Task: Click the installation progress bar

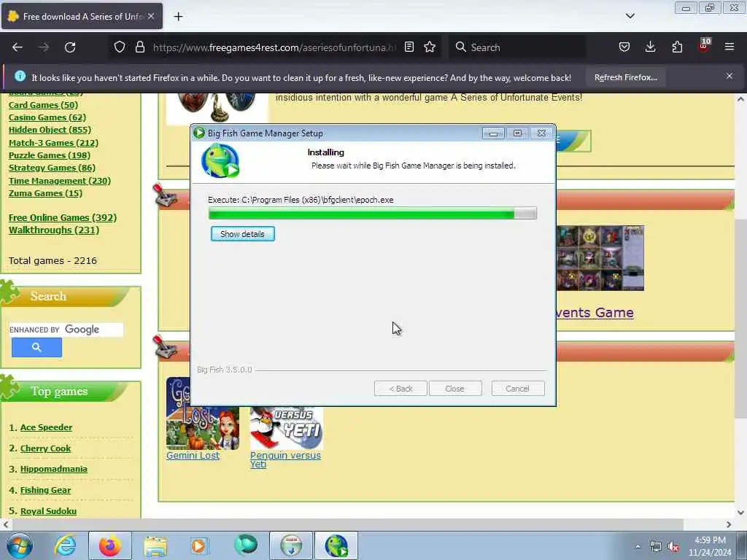Action: [373, 214]
